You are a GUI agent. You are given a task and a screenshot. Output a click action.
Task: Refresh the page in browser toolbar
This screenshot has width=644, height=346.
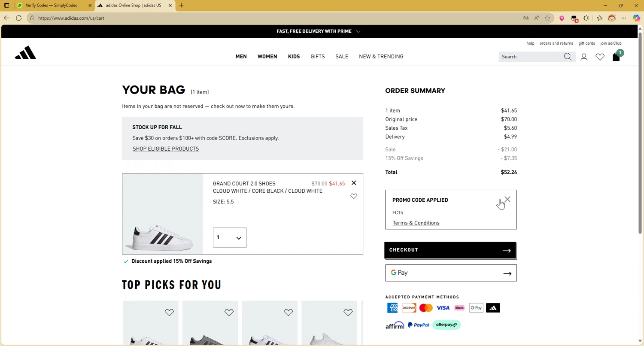19,18
